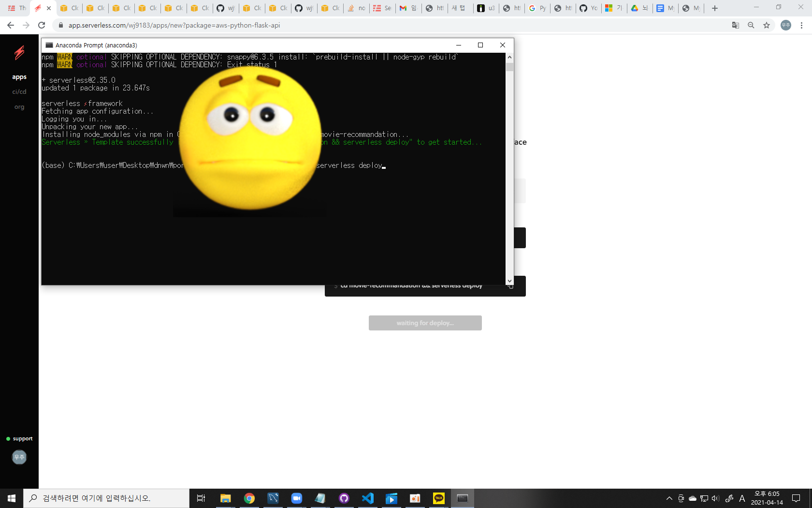812x508 pixels.
Task: Bookmark this page with the star
Action: click(767, 25)
